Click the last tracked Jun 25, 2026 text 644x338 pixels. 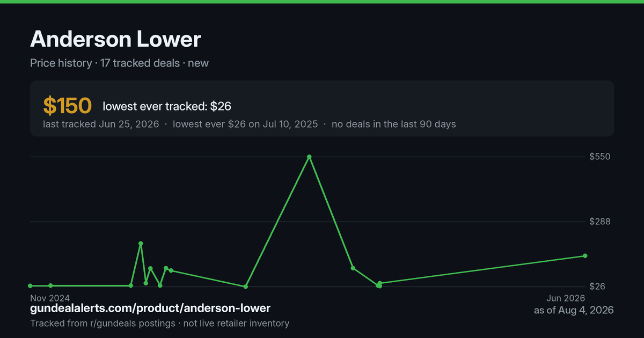click(x=101, y=124)
